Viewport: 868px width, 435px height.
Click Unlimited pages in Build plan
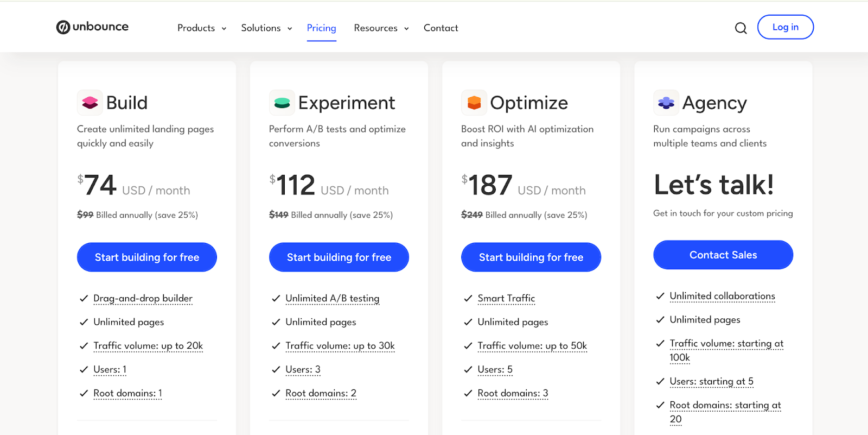(129, 322)
